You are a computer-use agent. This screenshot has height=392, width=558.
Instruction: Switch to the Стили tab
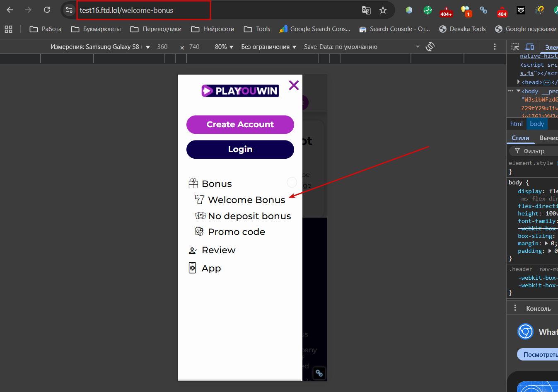click(x=520, y=138)
